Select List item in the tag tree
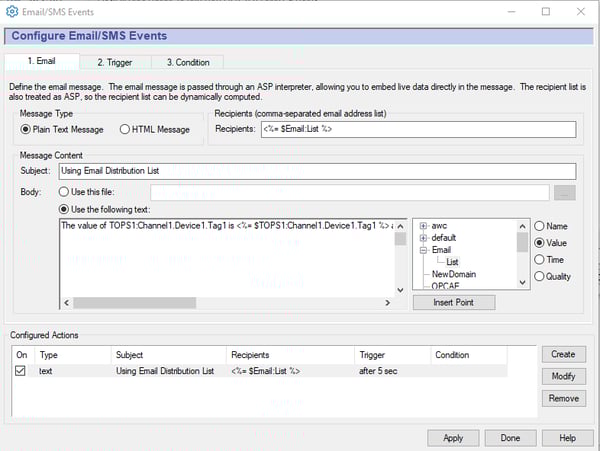The width and height of the screenshot is (600, 451). pos(452,262)
